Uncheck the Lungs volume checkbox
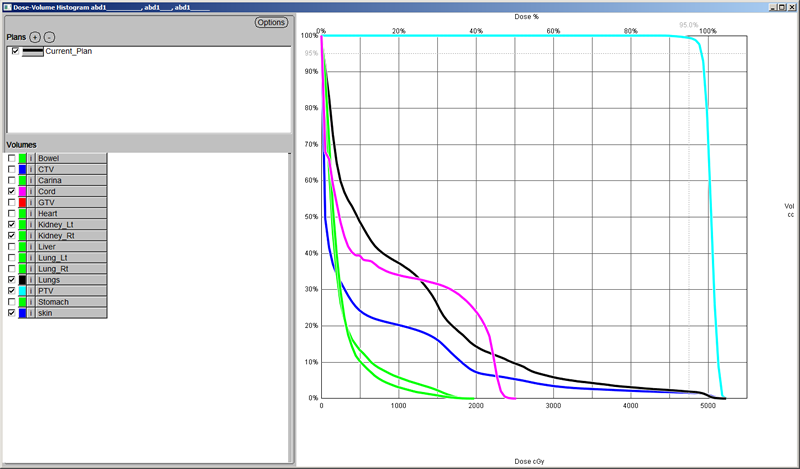The height and width of the screenshot is (469, 800). [12, 280]
